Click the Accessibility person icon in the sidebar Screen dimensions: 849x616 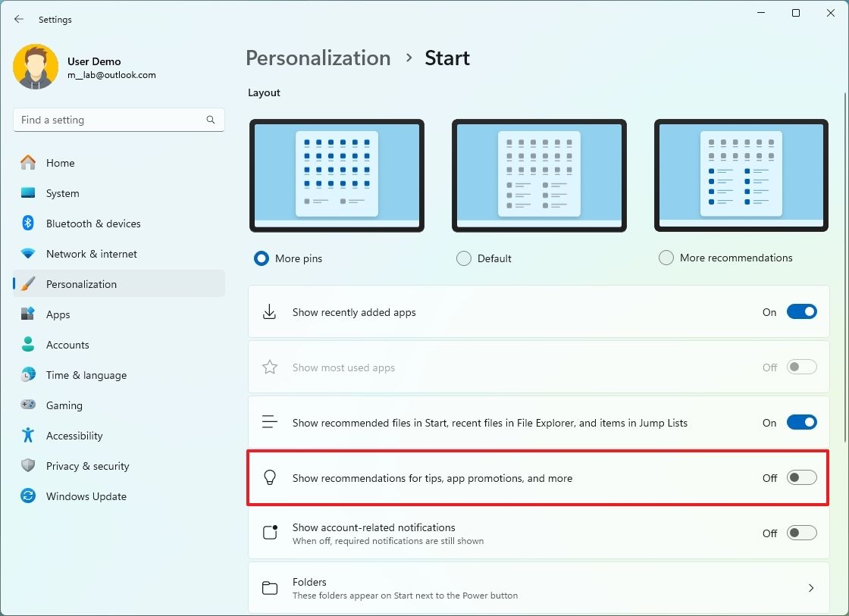click(29, 436)
